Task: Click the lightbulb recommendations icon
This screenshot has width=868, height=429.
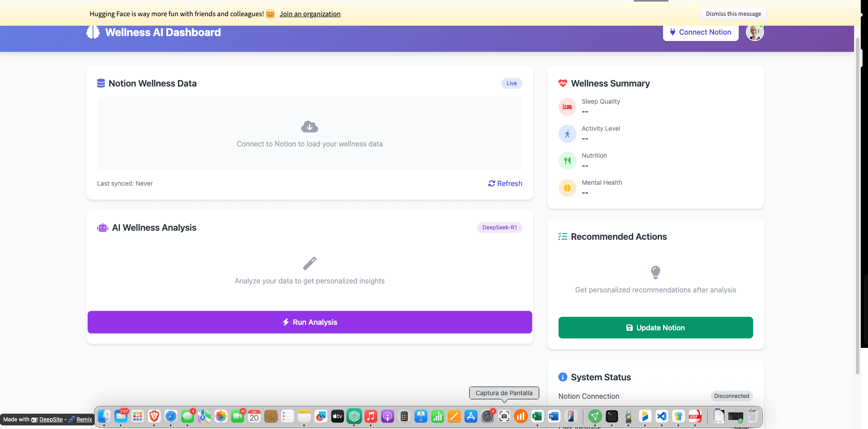Action: pos(655,272)
